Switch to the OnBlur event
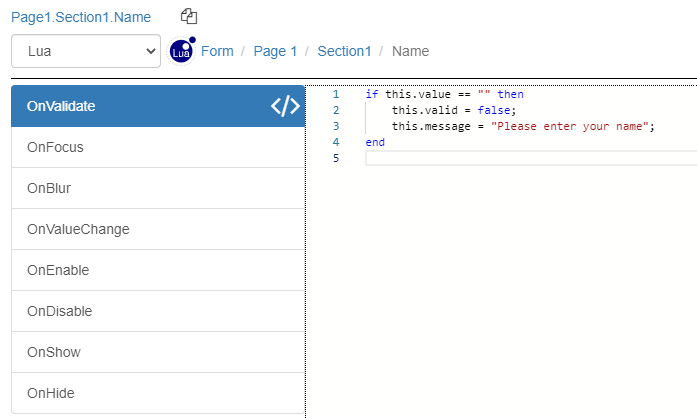This screenshot has height=419, width=697. [x=158, y=188]
